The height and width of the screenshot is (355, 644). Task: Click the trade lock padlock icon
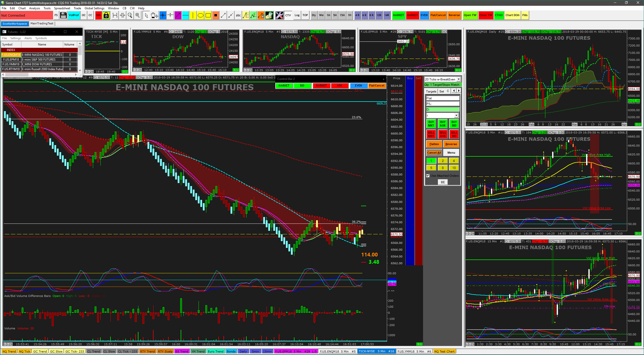click(x=106, y=15)
